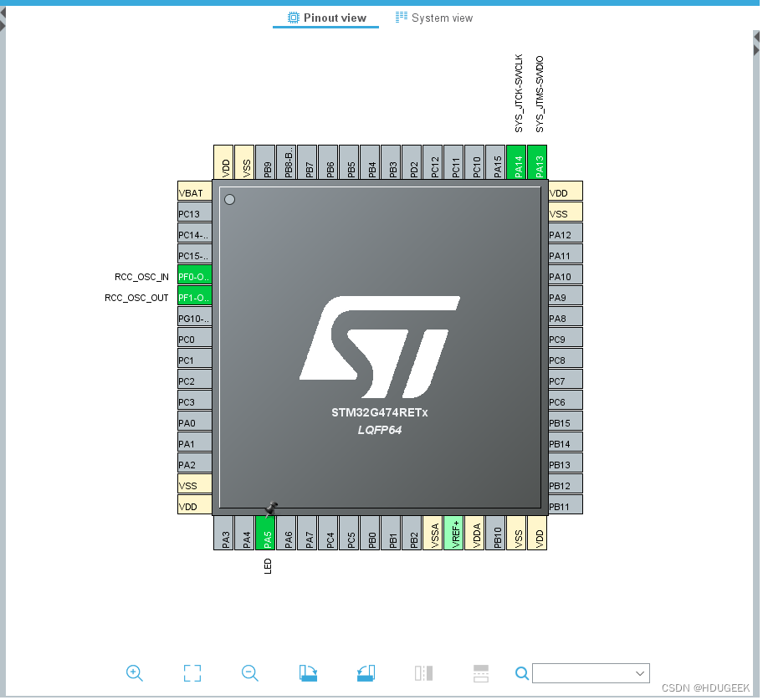Viewport: 763px width, 700px height.
Task: Select pin PA13 SWDIO
Action: coord(539,162)
